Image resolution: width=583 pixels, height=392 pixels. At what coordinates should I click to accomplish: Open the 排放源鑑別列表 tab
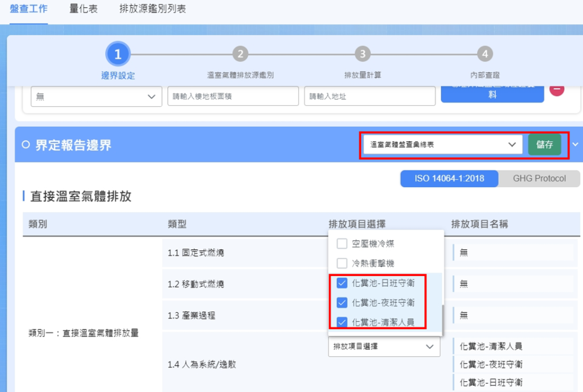pyautogui.click(x=153, y=9)
